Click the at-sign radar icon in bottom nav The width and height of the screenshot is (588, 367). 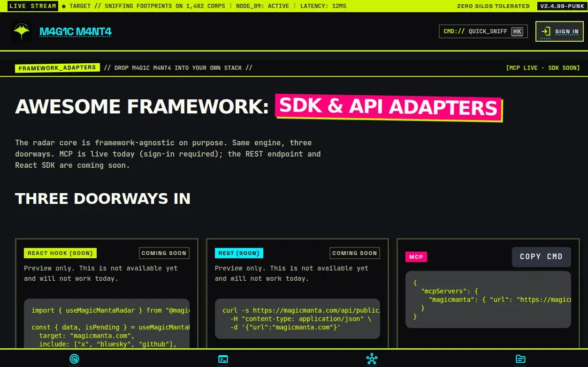[74, 359]
